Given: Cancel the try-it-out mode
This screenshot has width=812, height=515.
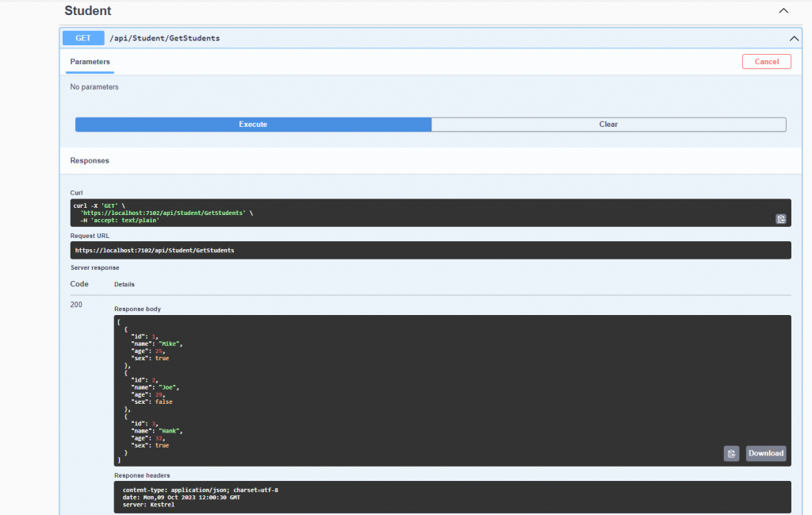Looking at the screenshot, I should 767,62.
